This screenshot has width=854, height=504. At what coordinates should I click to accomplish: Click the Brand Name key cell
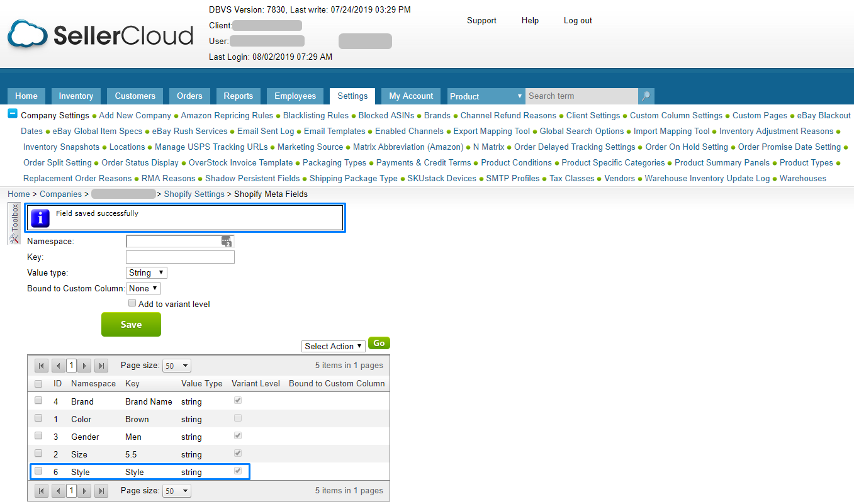149,401
